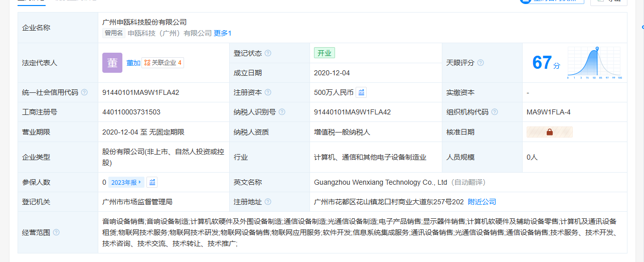Click the purple 董 avatar
Screen dimensions: 644x262
click(112, 63)
